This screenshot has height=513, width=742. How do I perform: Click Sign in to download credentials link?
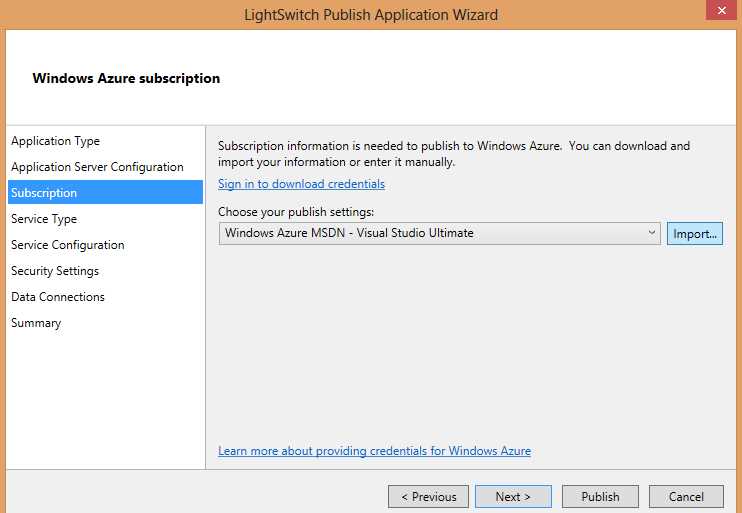[301, 184]
